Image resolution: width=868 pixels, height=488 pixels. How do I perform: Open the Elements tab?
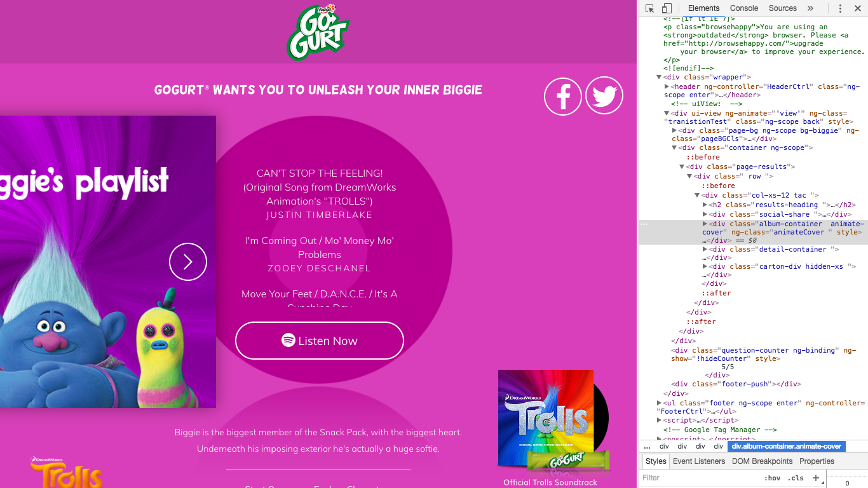click(703, 8)
